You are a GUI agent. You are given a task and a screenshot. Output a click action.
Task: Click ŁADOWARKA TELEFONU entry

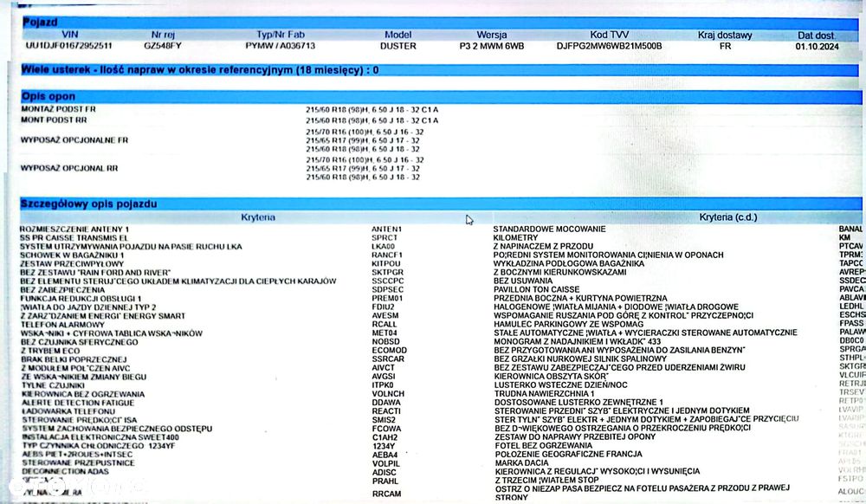pyautogui.click(x=68, y=411)
